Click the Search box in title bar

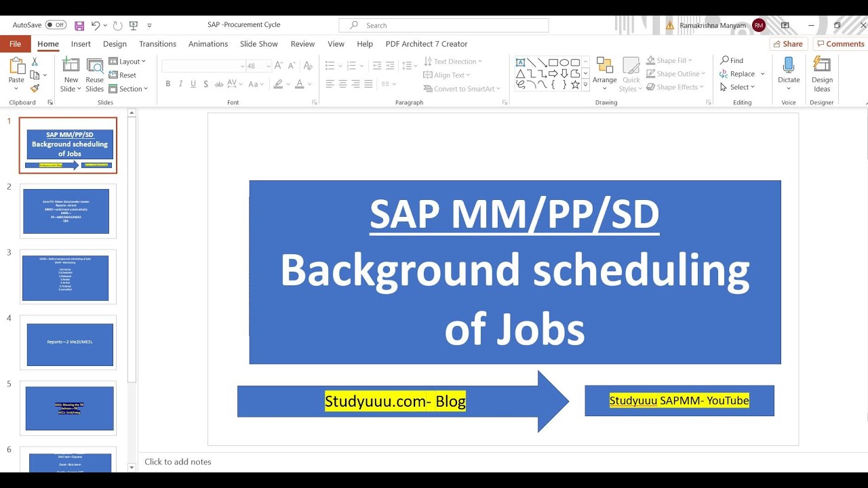tap(443, 25)
